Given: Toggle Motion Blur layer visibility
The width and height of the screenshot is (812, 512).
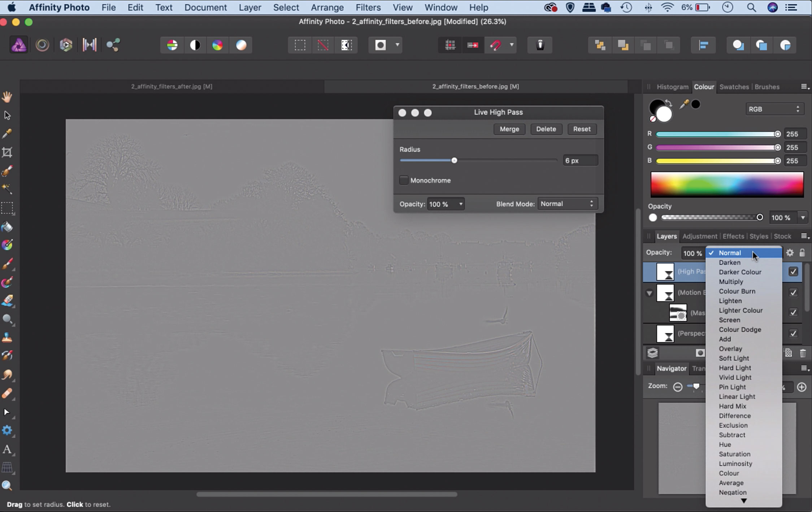Looking at the screenshot, I should point(794,292).
